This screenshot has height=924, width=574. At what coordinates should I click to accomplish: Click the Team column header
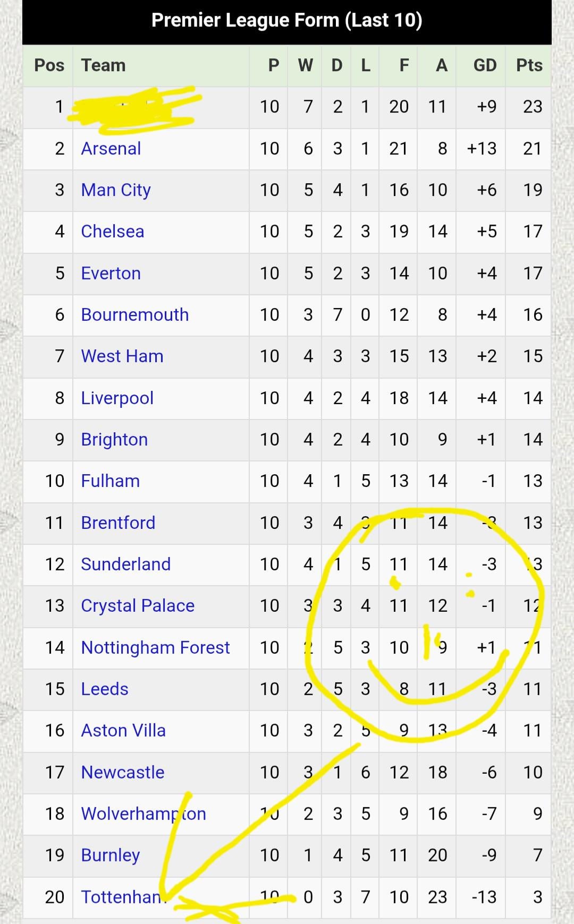point(104,65)
